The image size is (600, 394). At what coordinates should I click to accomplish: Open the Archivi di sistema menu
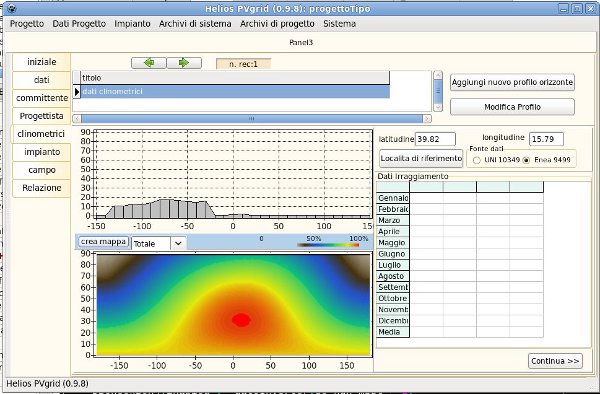click(195, 24)
